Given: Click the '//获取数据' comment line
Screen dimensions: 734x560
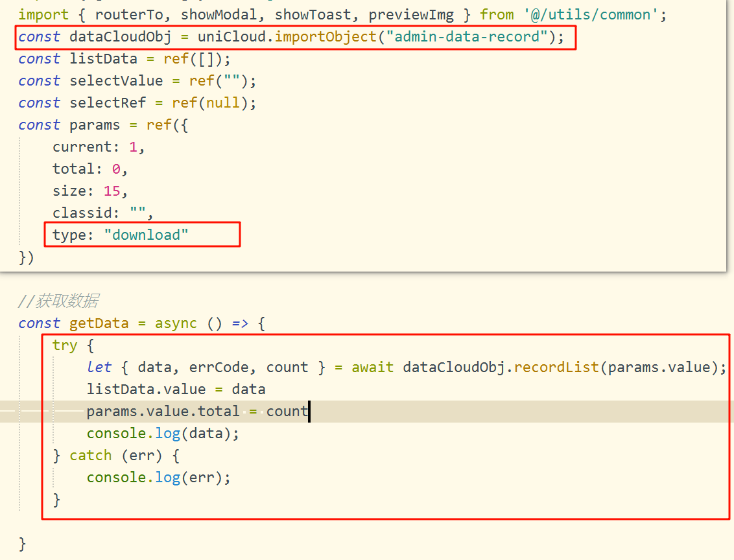Looking at the screenshot, I should [58, 301].
